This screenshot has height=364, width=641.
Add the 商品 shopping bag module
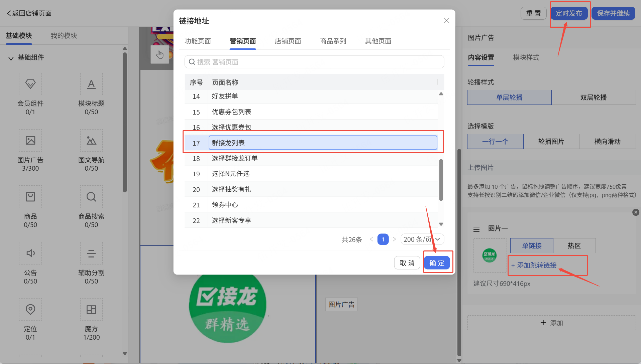[x=30, y=197]
